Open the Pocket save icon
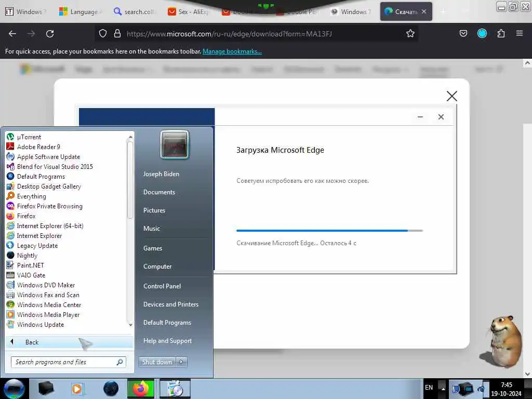The height and width of the screenshot is (399, 532). pos(463,33)
